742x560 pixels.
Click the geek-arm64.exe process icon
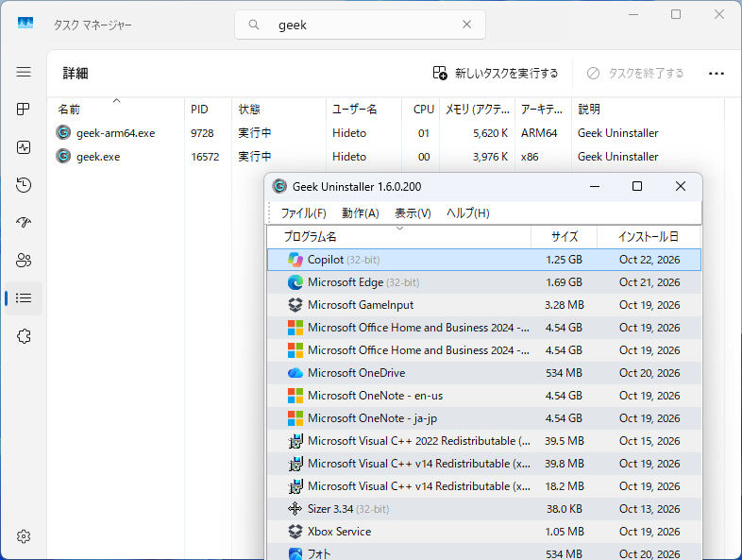pyautogui.click(x=63, y=132)
